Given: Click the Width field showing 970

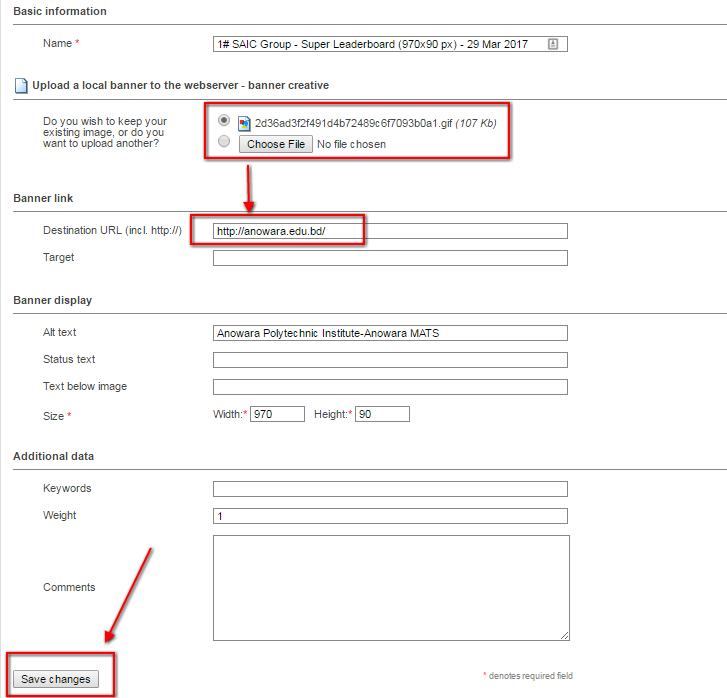Looking at the screenshot, I should [277, 414].
